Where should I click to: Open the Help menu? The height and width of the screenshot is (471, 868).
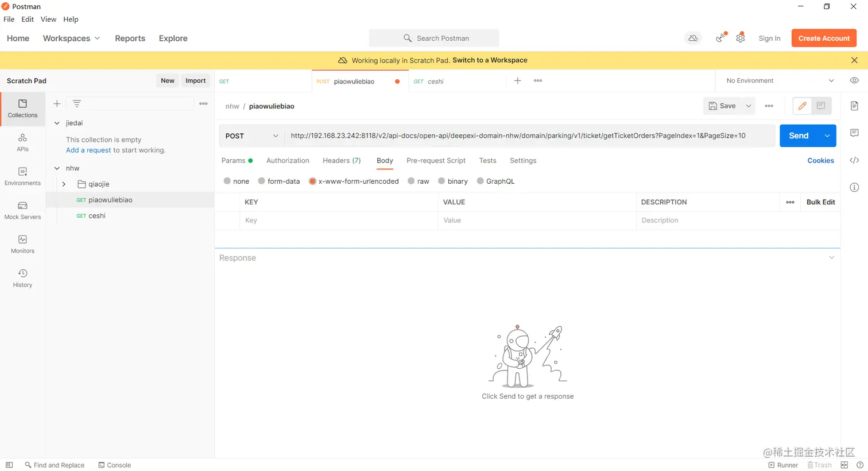[x=71, y=20]
